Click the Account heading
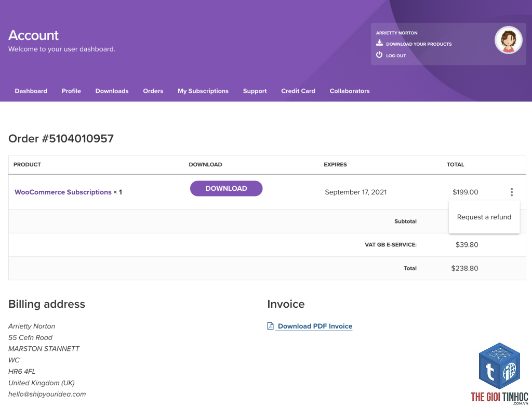This screenshot has width=532, height=406. 33,35
